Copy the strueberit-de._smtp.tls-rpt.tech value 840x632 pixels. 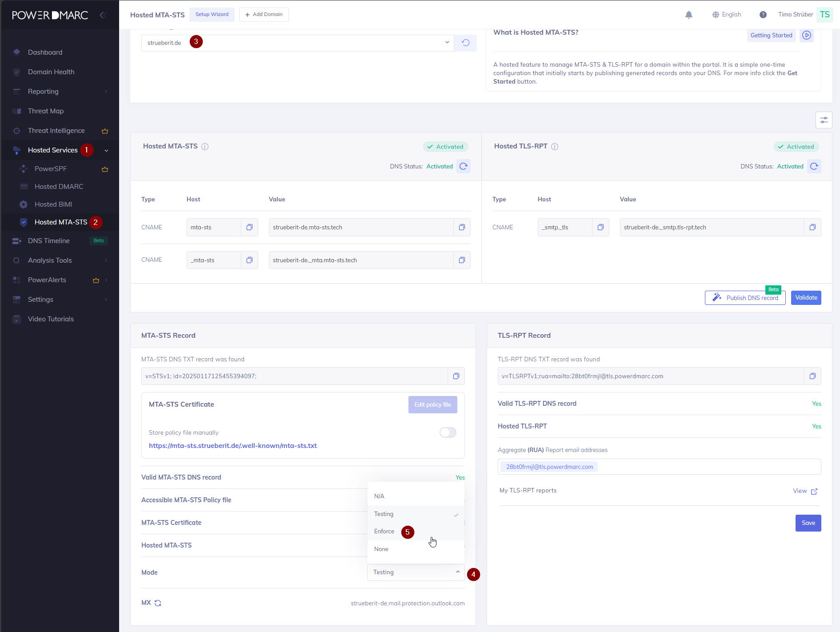[x=812, y=228]
